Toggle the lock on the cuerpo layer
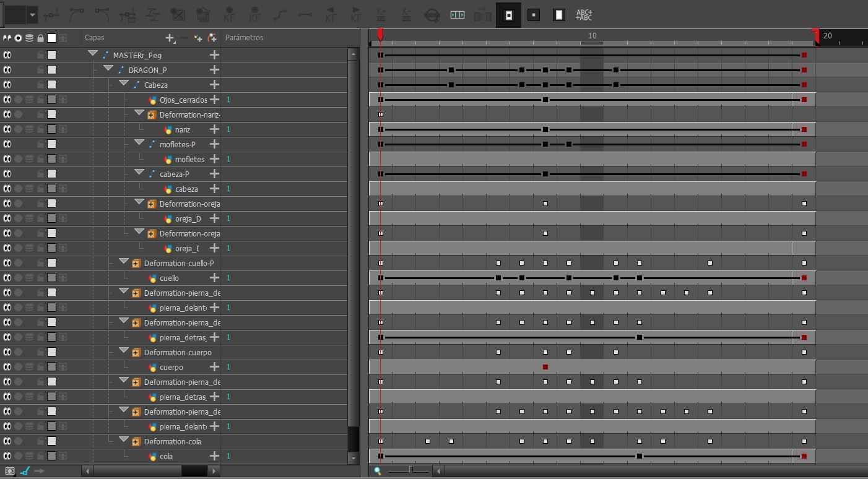This screenshot has height=479, width=868. click(x=40, y=367)
